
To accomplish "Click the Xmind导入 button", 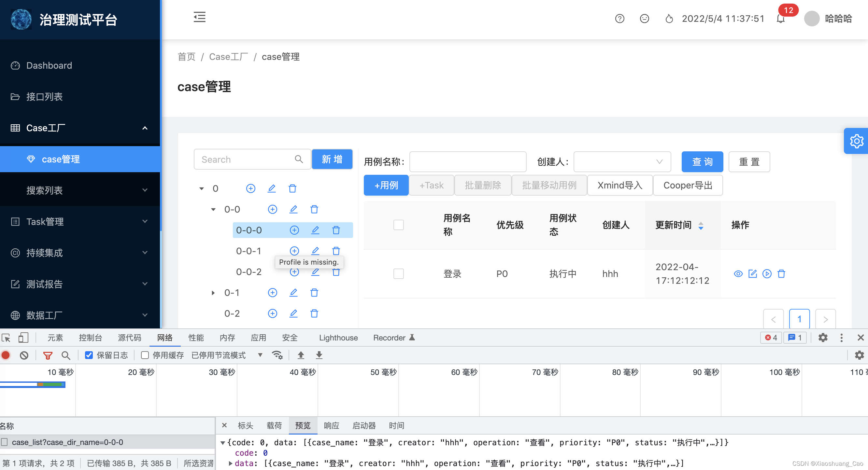I will 619,185.
